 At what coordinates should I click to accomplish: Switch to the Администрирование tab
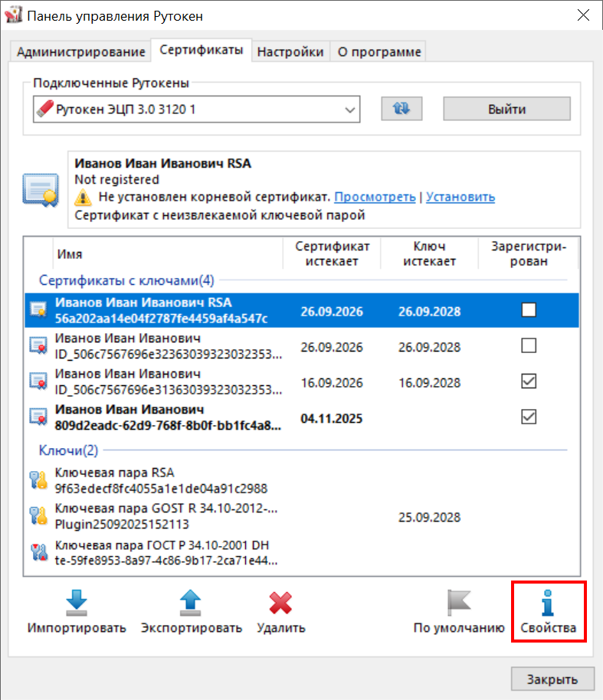tap(80, 52)
